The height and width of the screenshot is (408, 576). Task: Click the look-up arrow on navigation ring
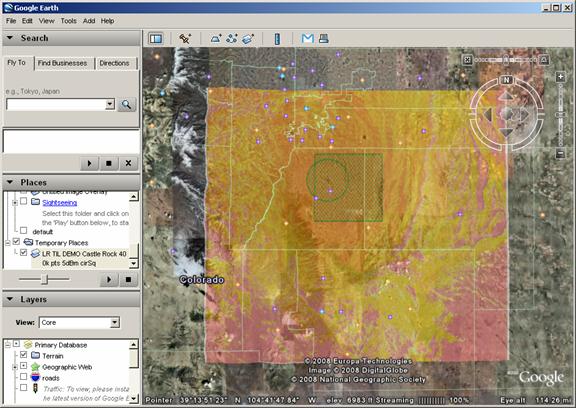click(507, 97)
